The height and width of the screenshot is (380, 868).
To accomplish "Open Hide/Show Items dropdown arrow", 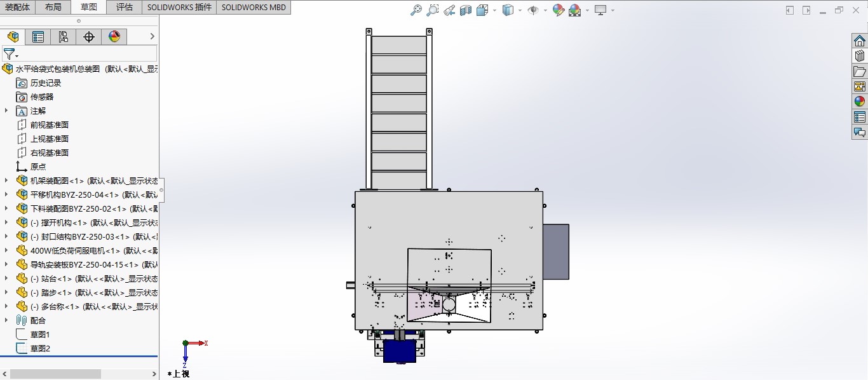I will coord(545,10).
